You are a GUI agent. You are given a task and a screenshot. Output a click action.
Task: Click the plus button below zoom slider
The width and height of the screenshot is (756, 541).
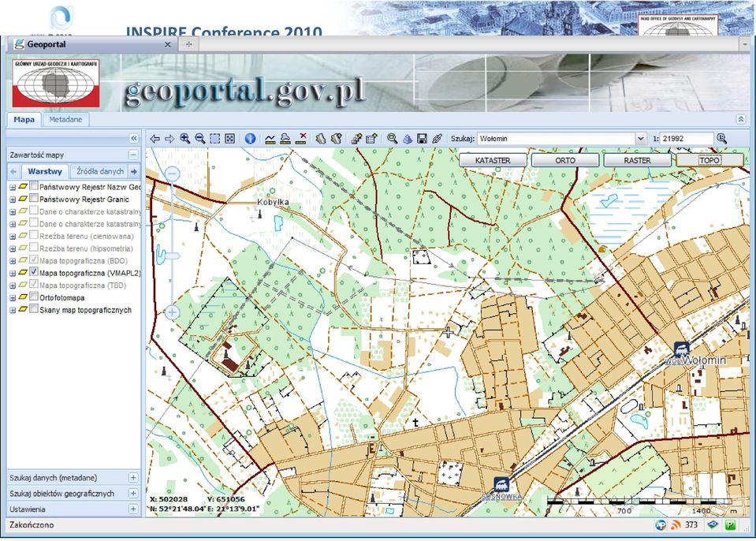pyautogui.click(x=172, y=312)
